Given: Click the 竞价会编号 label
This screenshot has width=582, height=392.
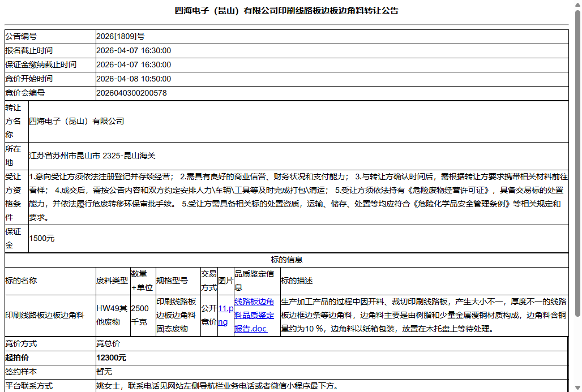Looking at the screenshot, I should point(25,93).
